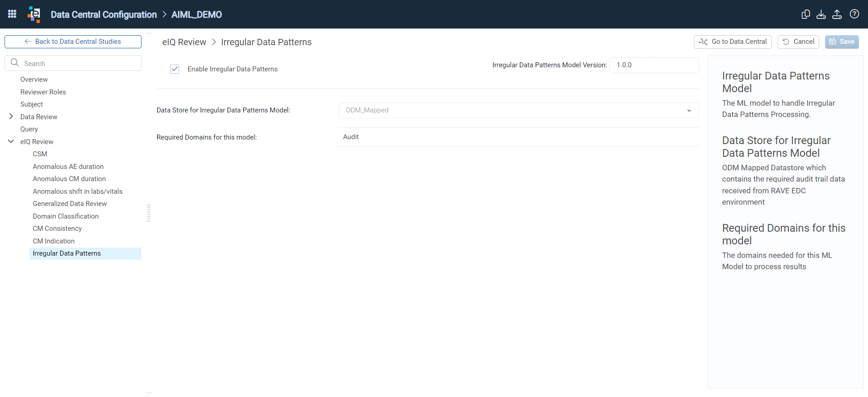Click the sidebar resize drag handle
Screen dimensions: 868x397
click(x=149, y=213)
